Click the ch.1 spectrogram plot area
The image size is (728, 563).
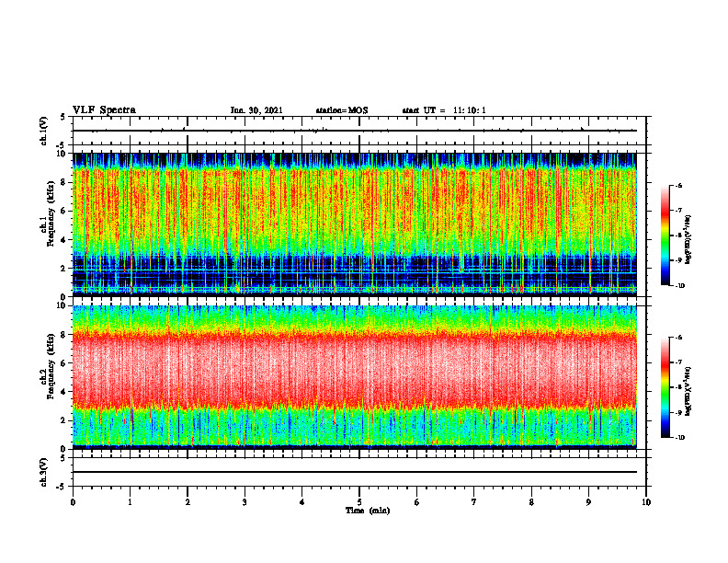355,224
